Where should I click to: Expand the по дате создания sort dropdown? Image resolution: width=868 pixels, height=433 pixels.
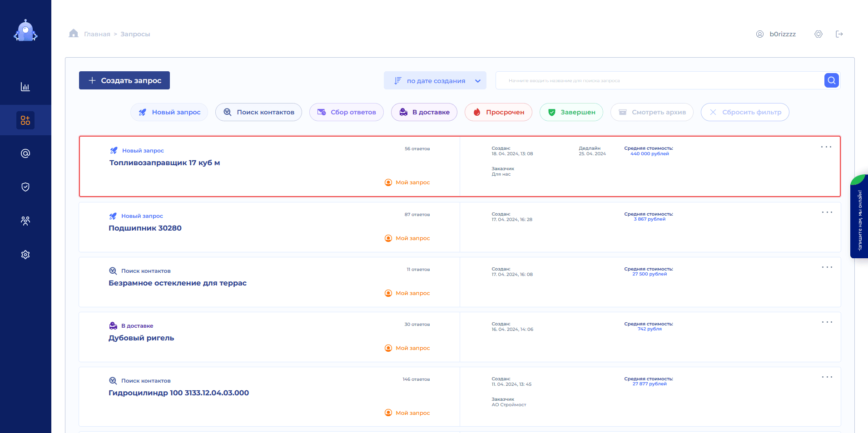[x=435, y=81]
